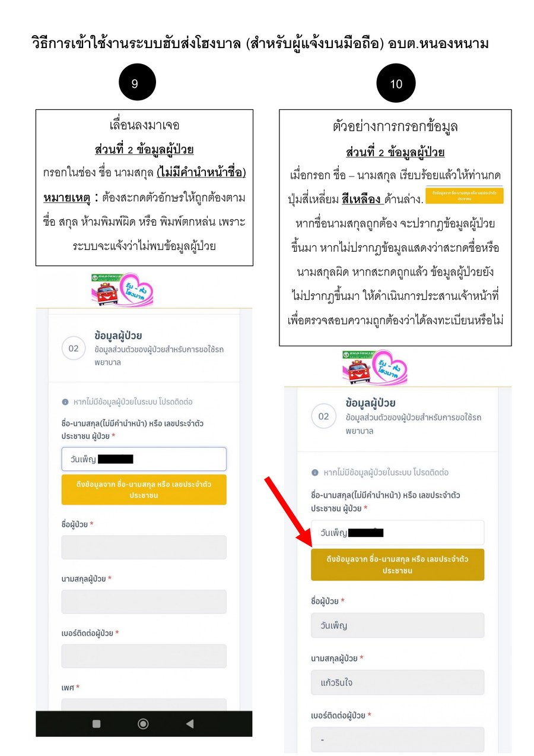Viewport: 534px width, 756px height.
Task: Click the info icon in left form notice
Action: point(65,402)
